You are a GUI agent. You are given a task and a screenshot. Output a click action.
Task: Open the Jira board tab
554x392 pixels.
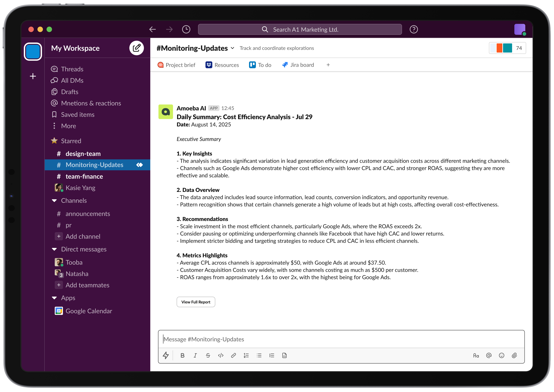298,65
